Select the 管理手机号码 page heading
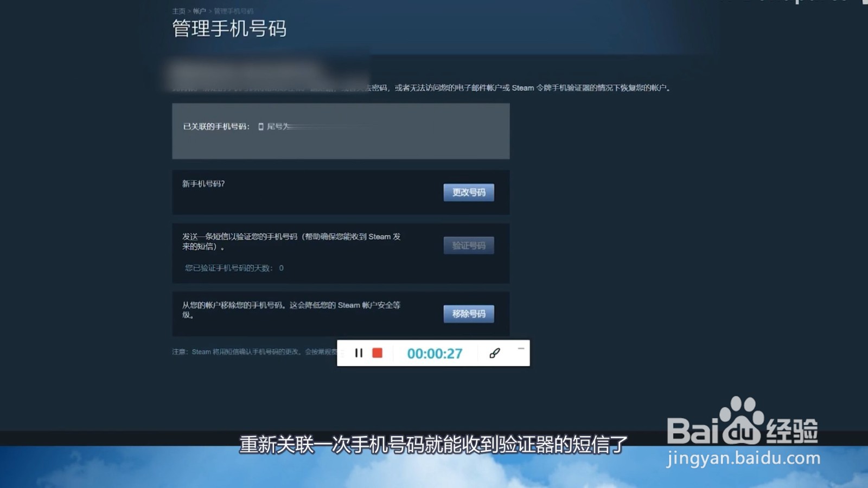868x488 pixels. tap(229, 29)
